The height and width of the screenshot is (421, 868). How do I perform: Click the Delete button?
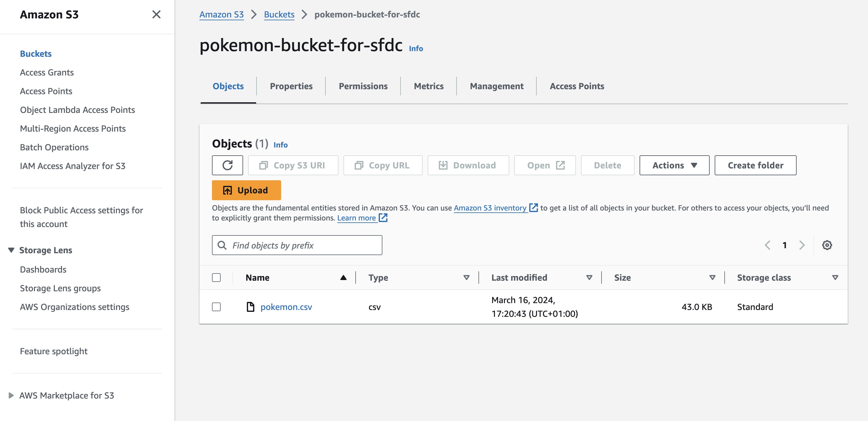point(607,165)
